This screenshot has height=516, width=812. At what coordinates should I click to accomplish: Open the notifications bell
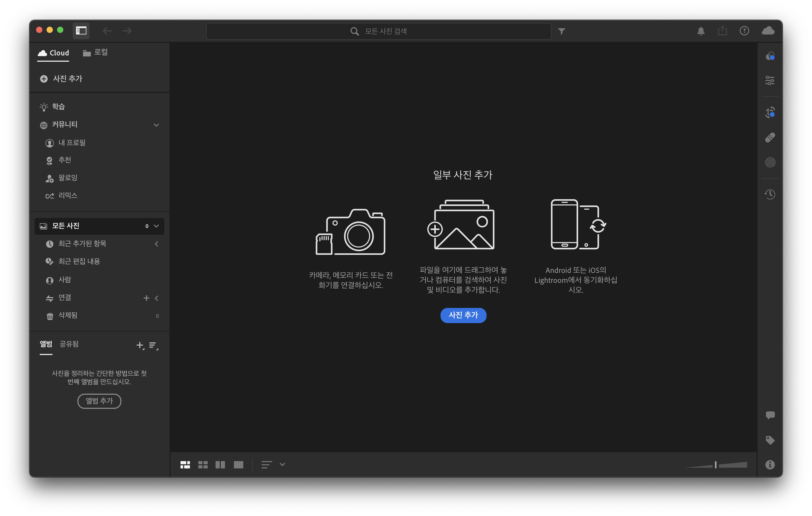(x=701, y=31)
